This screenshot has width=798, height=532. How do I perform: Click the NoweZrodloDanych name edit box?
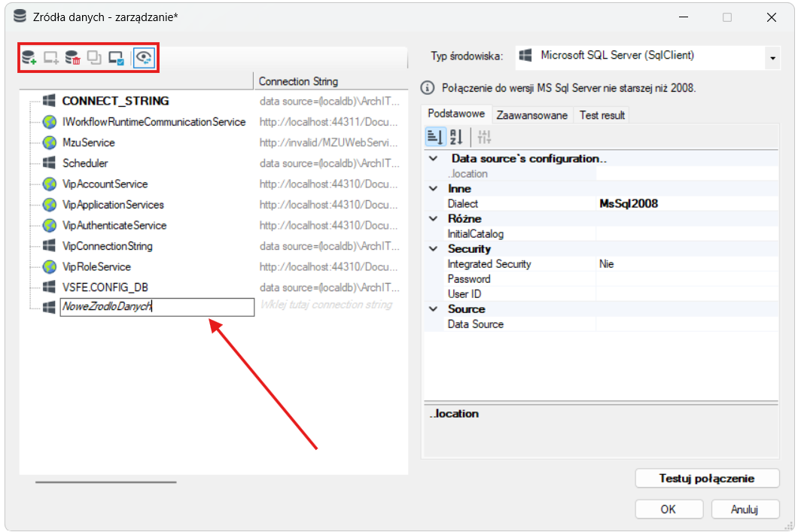[x=157, y=307]
